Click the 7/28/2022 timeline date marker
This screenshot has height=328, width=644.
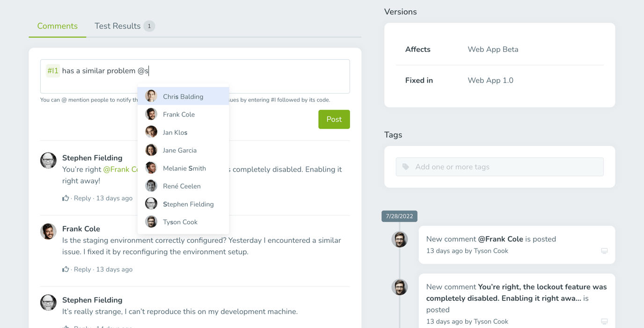point(399,216)
